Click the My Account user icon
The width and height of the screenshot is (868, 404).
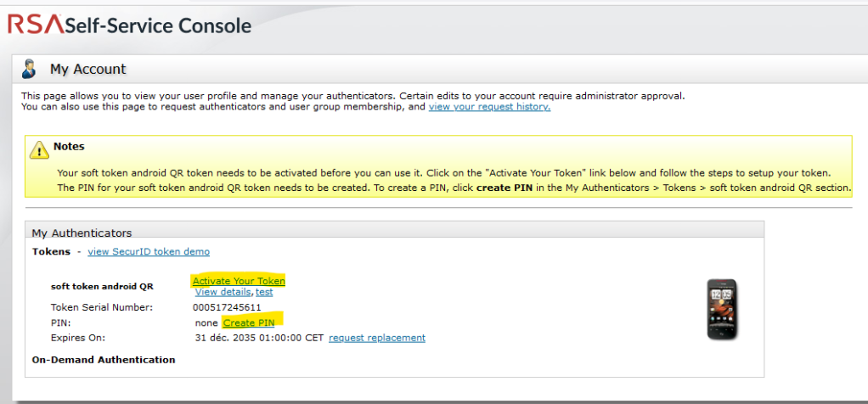pos(31,69)
